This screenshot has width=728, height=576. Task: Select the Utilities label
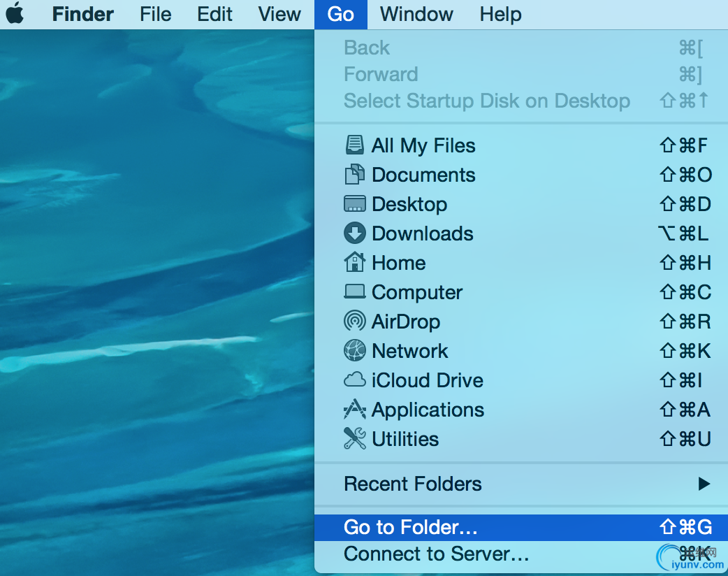(405, 439)
